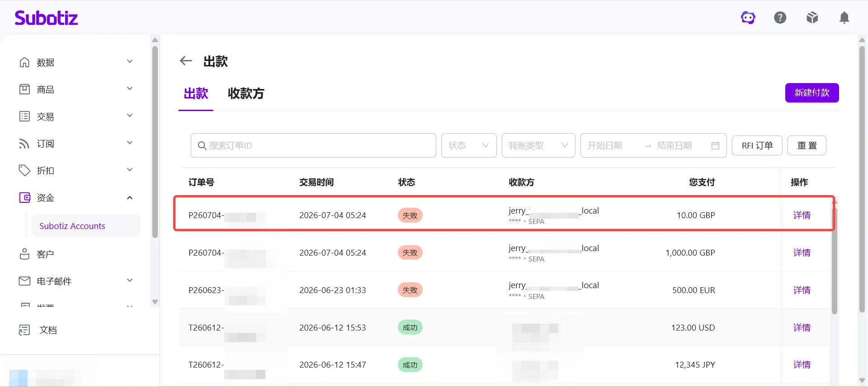
Task: Click the 电子邮件 envelope icon in sidebar
Action: pos(24,281)
